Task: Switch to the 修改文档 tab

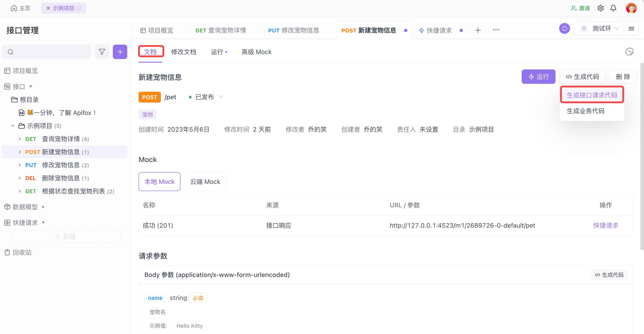Action: (183, 52)
